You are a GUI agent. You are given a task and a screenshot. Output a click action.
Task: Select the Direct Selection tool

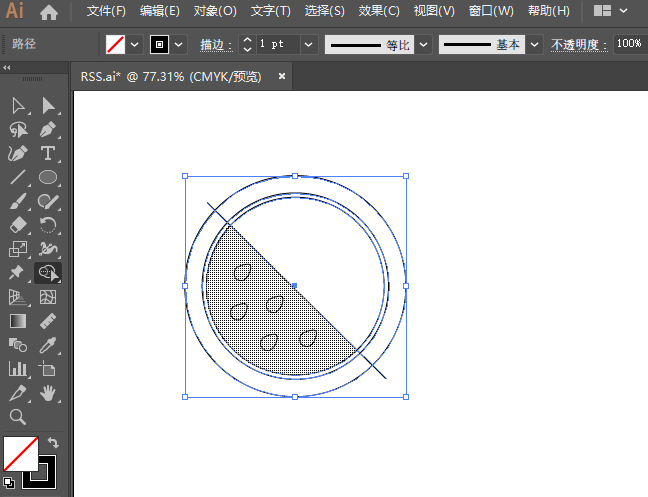pyautogui.click(x=47, y=106)
